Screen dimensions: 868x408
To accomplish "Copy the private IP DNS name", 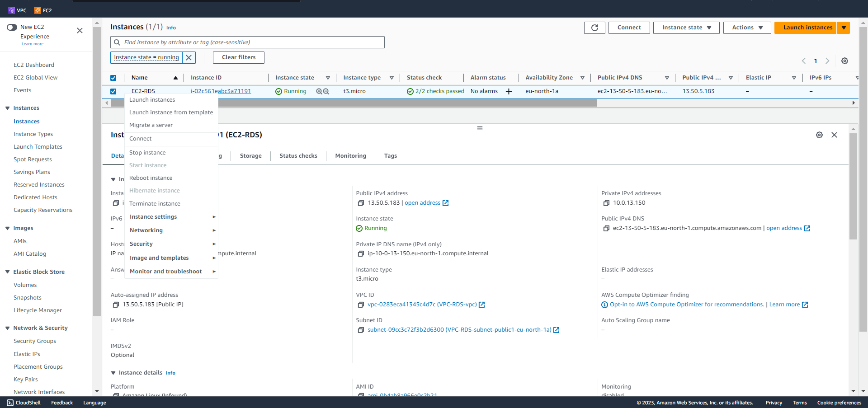I will pos(361,253).
